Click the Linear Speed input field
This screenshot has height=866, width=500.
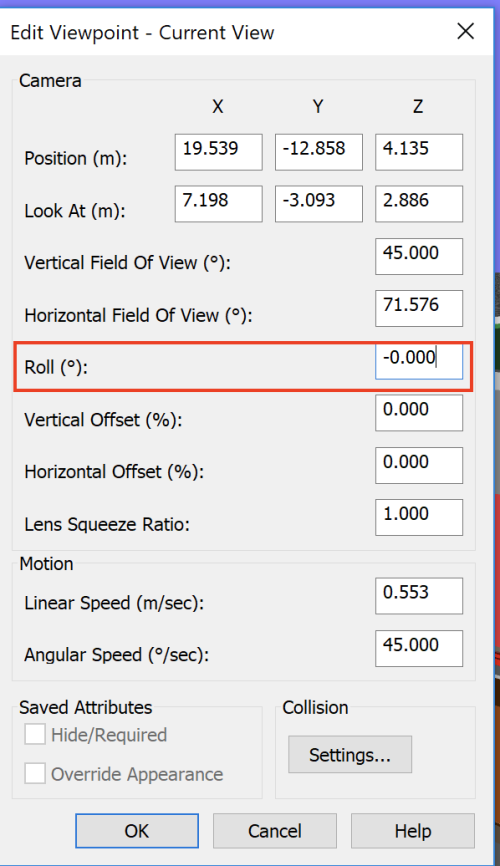pyautogui.click(x=419, y=595)
